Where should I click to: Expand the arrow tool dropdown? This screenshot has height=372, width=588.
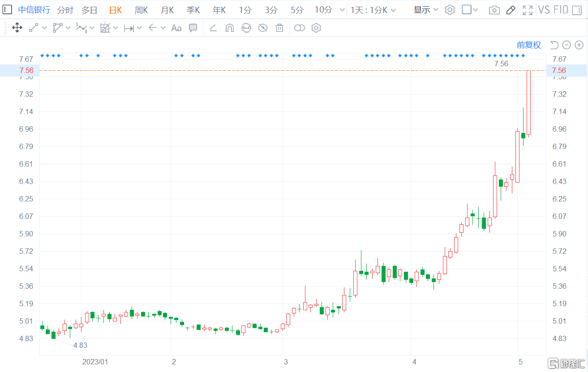pyautogui.click(x=163, y=28)
